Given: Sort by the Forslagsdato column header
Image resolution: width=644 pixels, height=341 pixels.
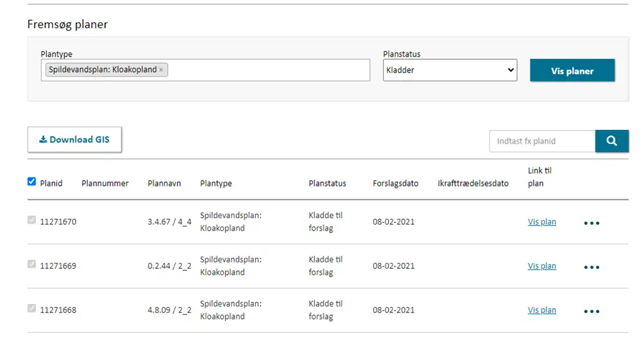Looking at the screenshot, I should click(395, 183).
